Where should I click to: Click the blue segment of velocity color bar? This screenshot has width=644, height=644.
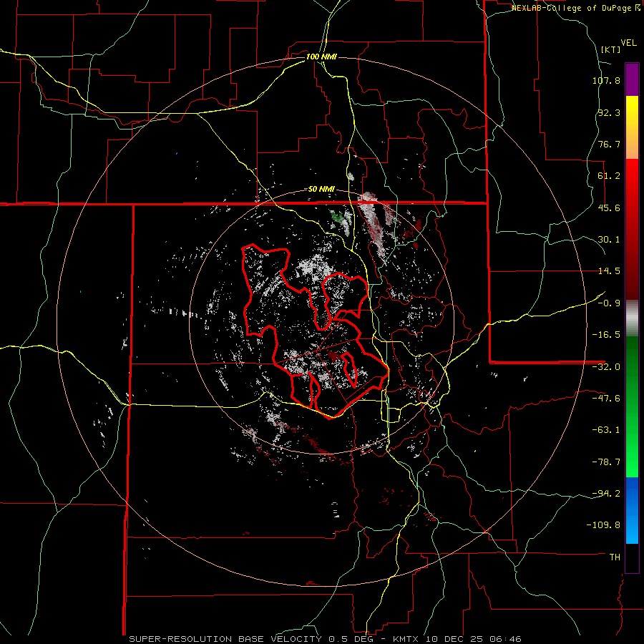[632, 510]
